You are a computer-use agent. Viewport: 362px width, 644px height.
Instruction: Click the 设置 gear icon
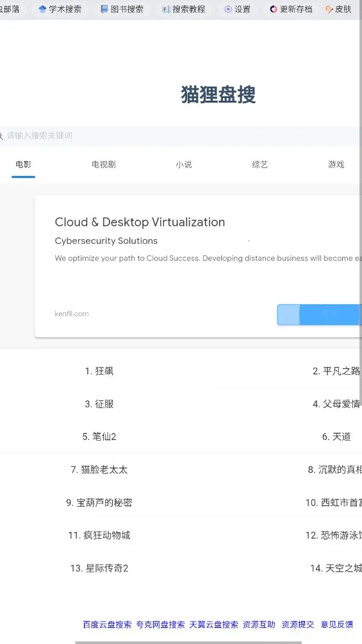pyautogui.click(x=228, y=9)
